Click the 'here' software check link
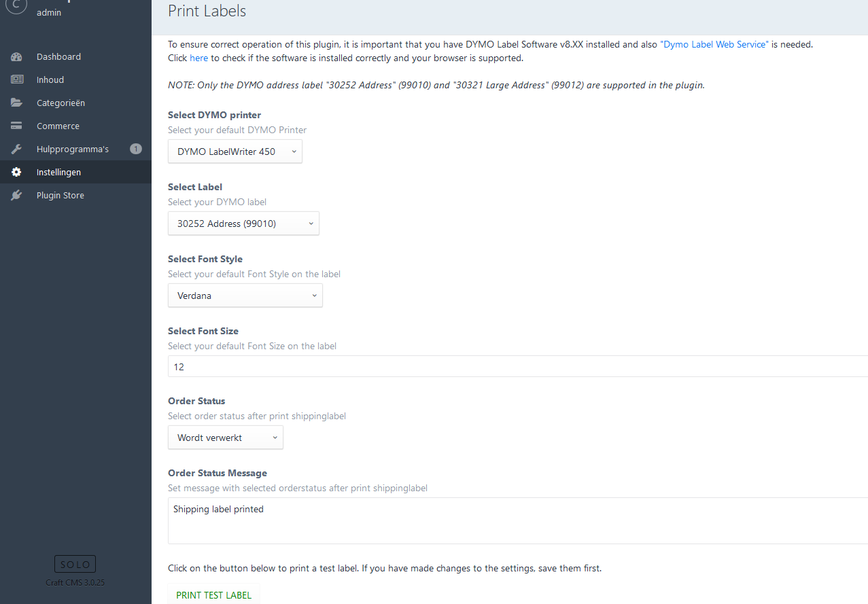This screenshot has height=604, width=868. click(x=198, y=58)
